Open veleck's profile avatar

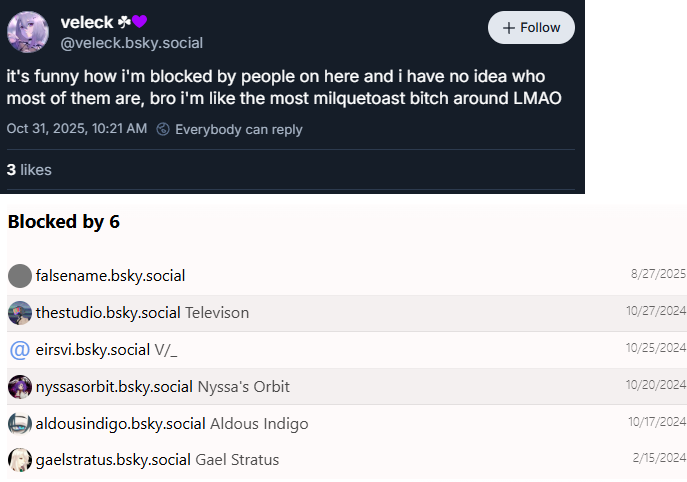pyautogui.click(x=28, y=32)
